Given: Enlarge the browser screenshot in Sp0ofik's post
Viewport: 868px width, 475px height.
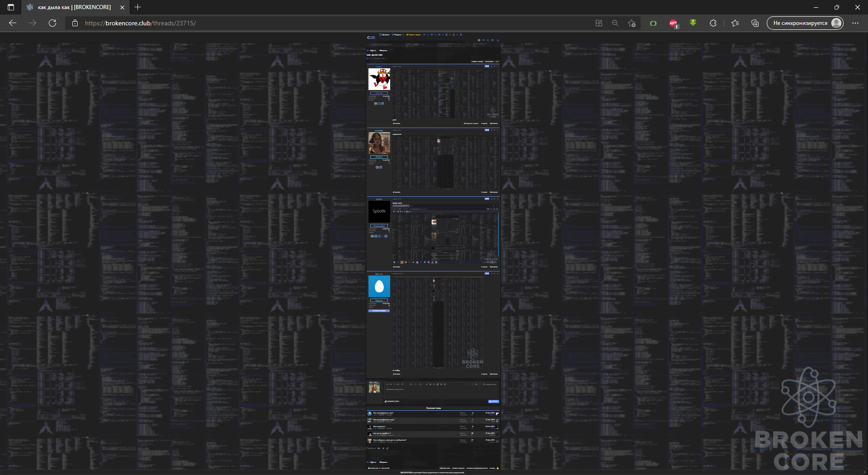Looking at the screenshot, I should click(445, 234).
